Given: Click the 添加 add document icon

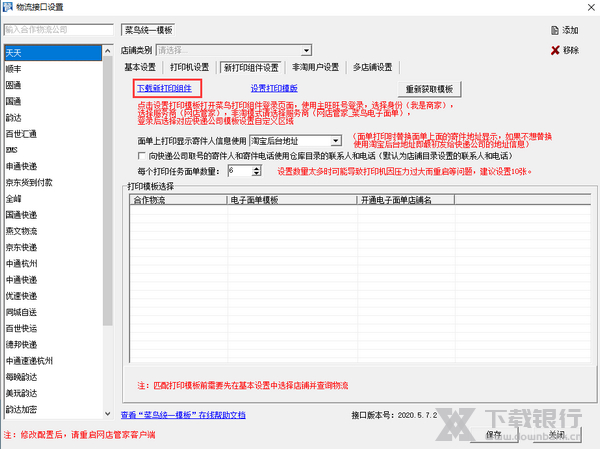Looking at the screenshot, I should tap(554, 30).
